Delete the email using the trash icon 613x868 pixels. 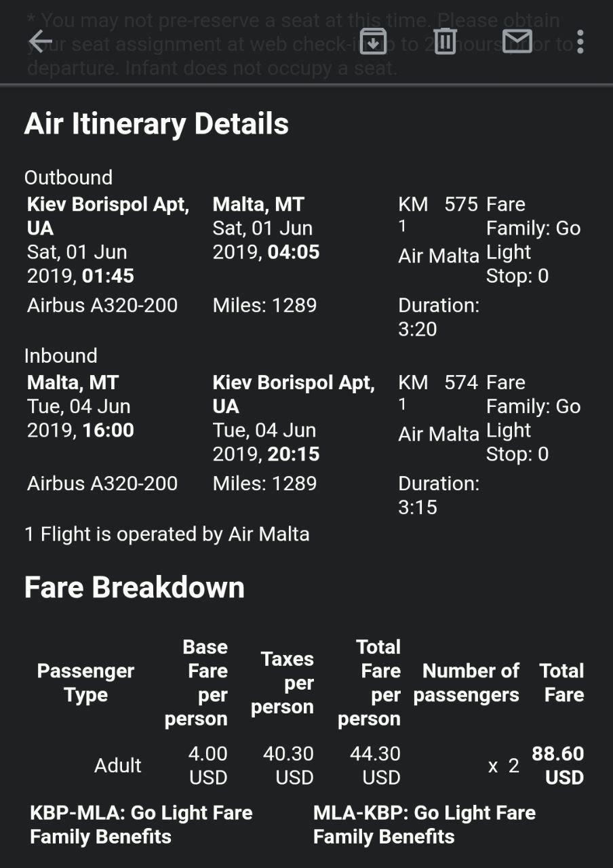point(445,41)
